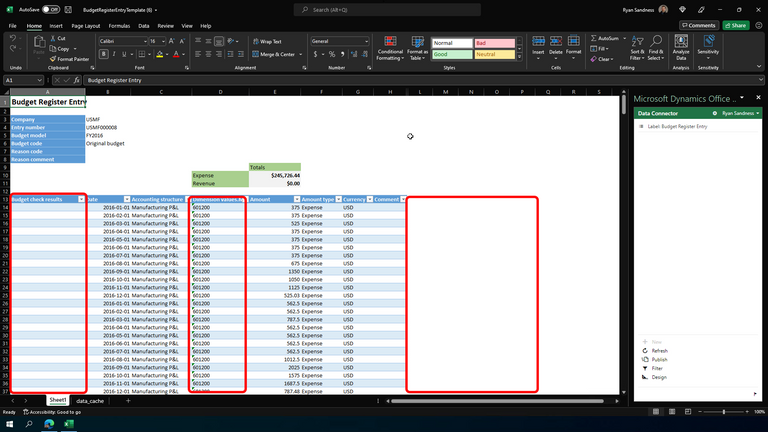Open the Sensitivity icon
The image size is (768, 432).
(x=708, y=41)
